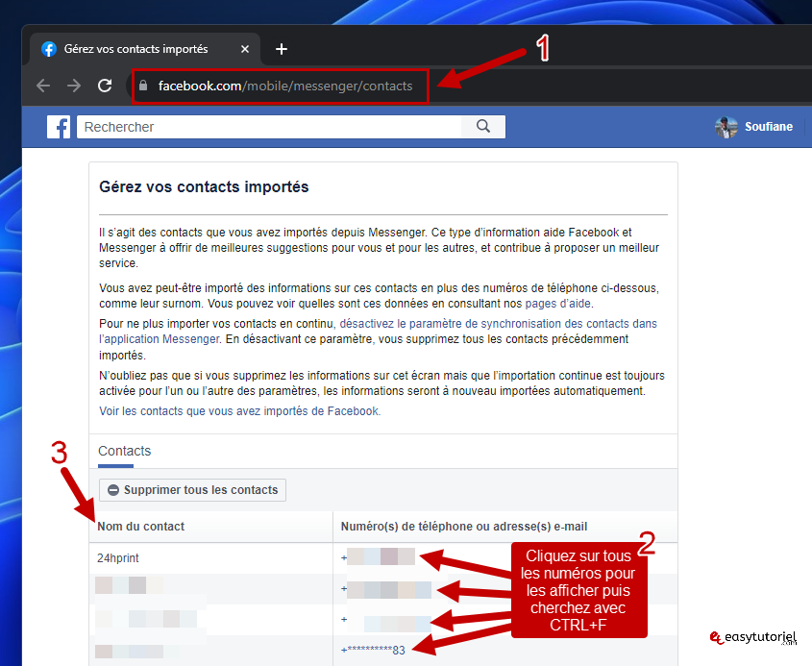Open a new tab with plus button

click(282, 49)
